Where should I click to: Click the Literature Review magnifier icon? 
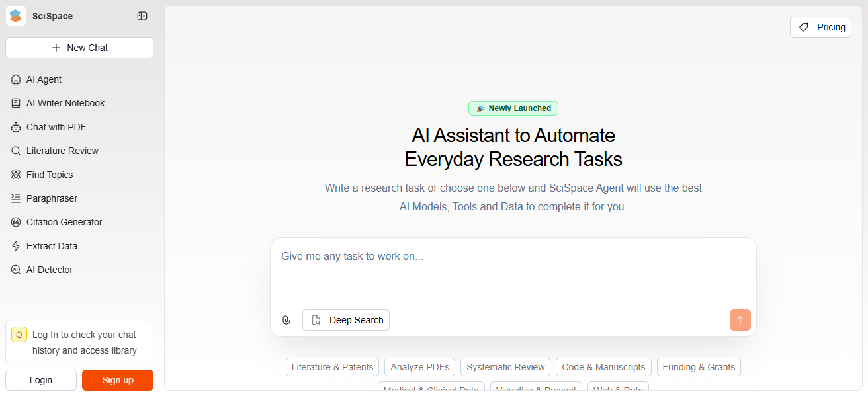coord(16,151)
